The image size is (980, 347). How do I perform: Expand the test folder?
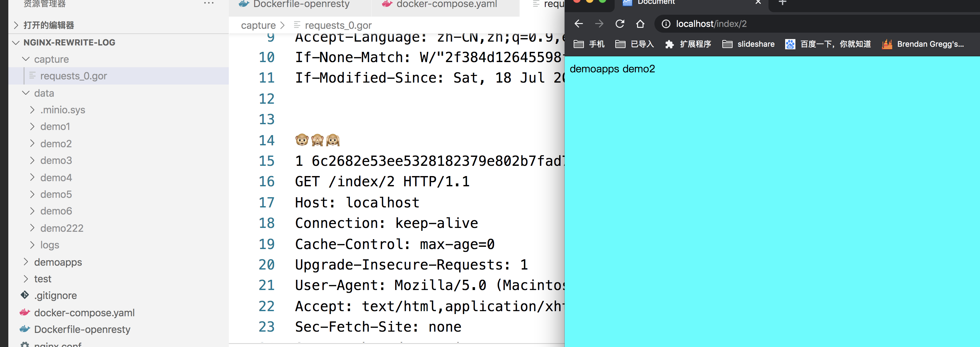[26, 278]
